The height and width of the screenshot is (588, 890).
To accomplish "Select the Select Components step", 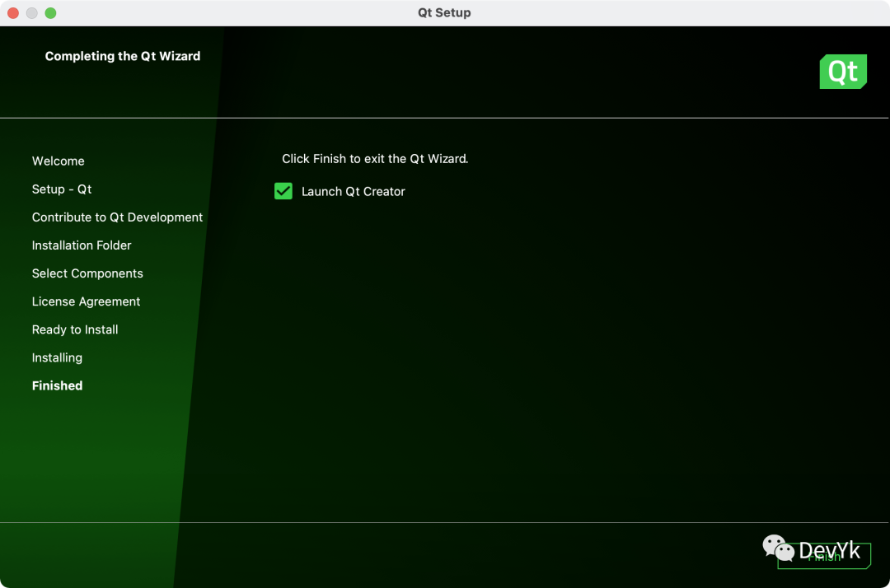I will [87, 273].
